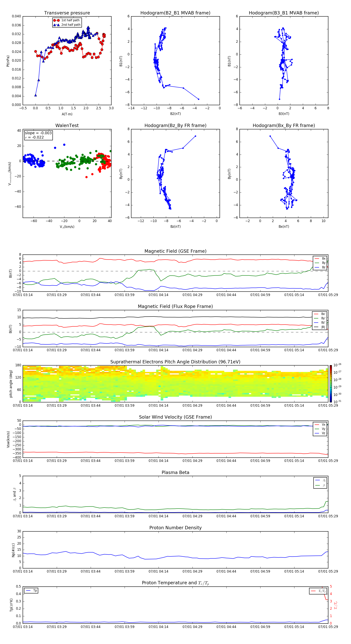Viewport: 351px width, 644px height.
Task: Click the 'B3(nT)' x-axis label
Action: pos(284,114)
